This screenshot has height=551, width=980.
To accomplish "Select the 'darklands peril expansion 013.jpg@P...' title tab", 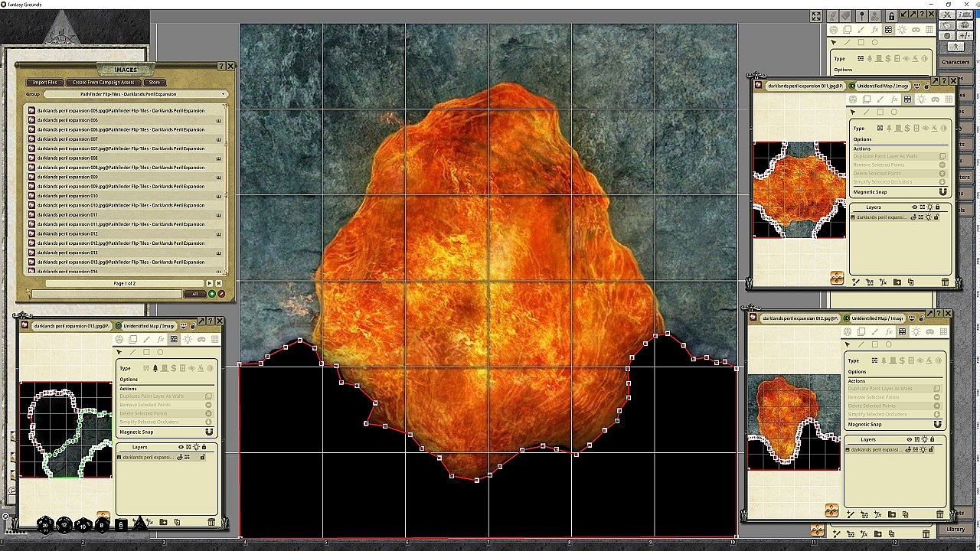I will pos(70,326).
